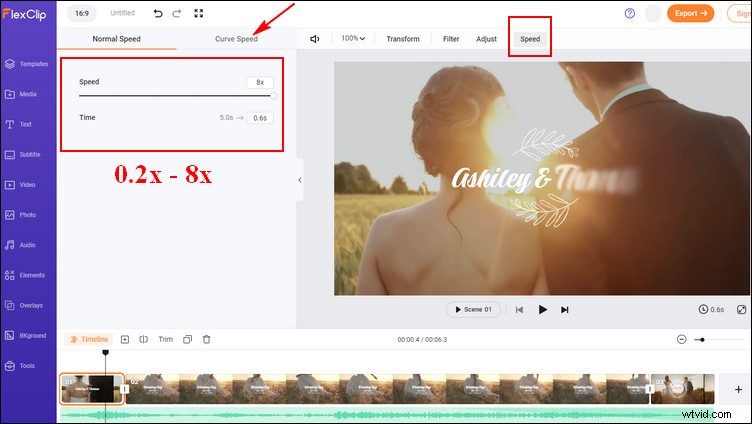Enter fullscreen preview mode

199,13
